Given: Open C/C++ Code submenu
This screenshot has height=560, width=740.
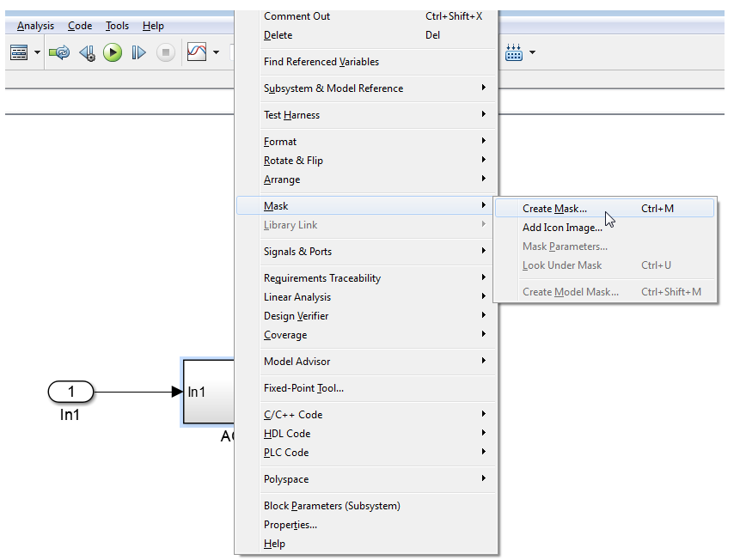Looking at the screenshot, I should pos(366,414).
